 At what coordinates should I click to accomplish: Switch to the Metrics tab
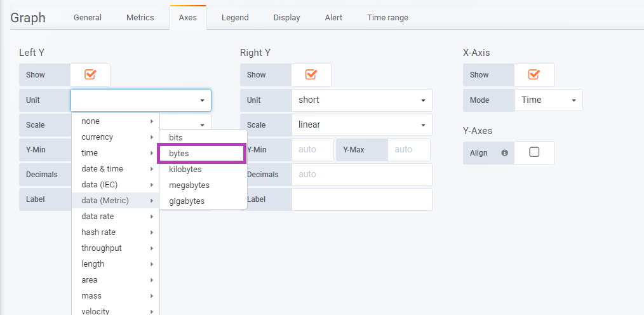tap(140, 18)
